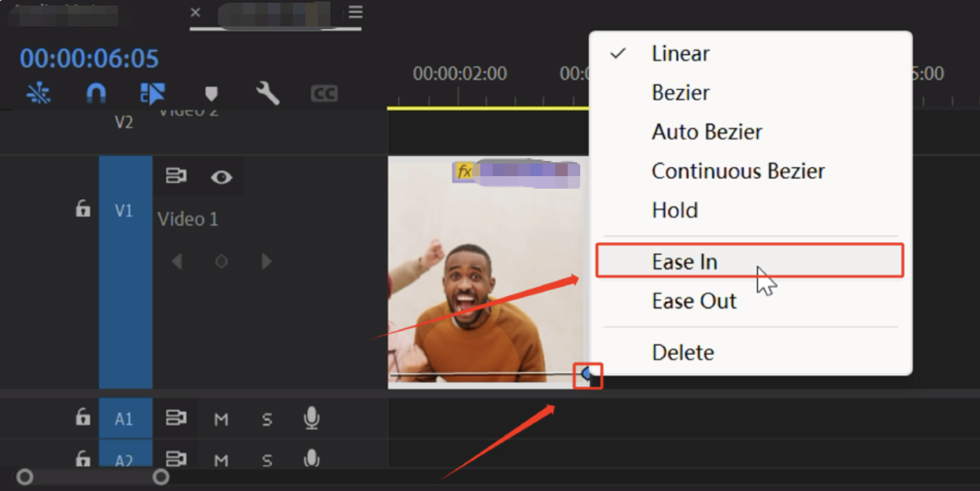Enable voice-over record on A1
The width and height of the screenshot is (980, 491).
(x=312, y=418)
